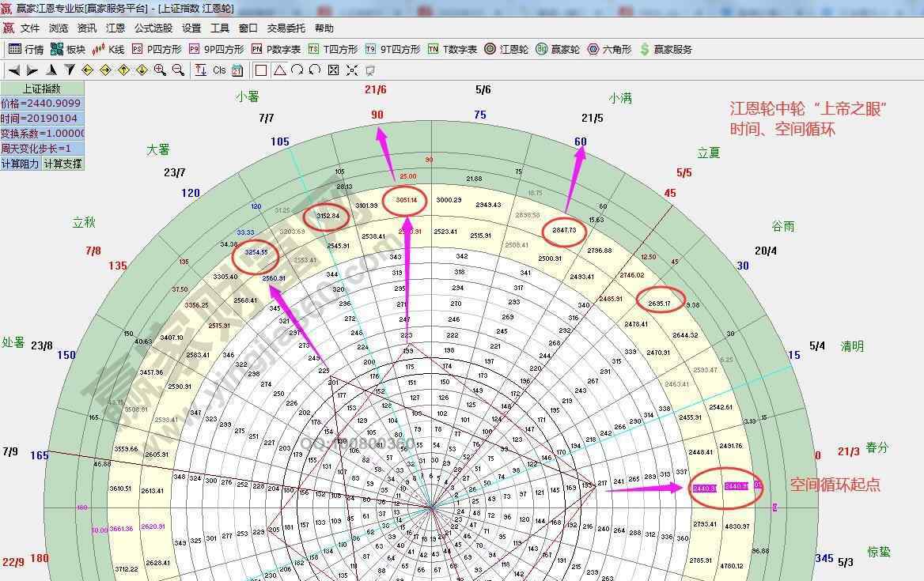
Task: Open the calendar date icon
Action: (x=237, y=70)
